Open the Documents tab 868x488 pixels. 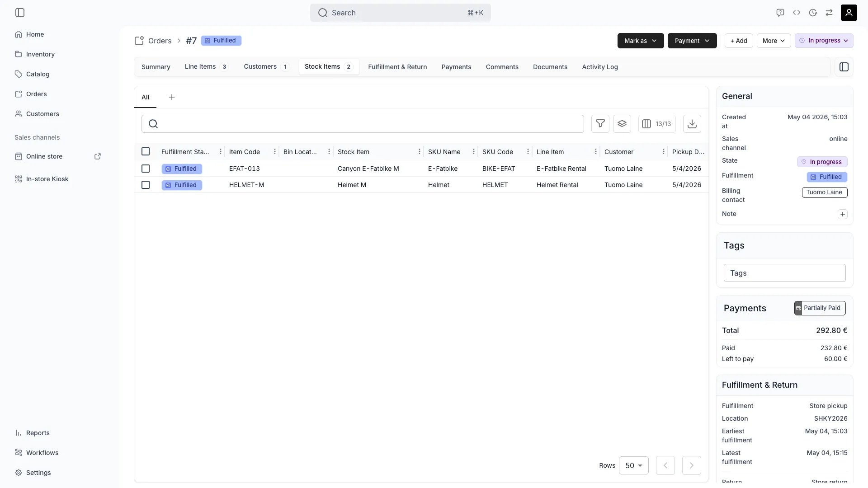click(x=550, y=67)
